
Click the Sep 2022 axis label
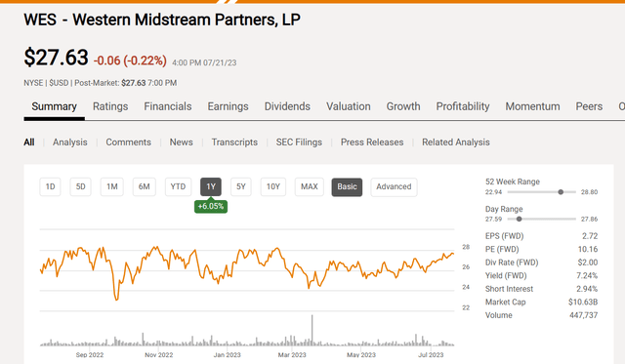point(90,355)
